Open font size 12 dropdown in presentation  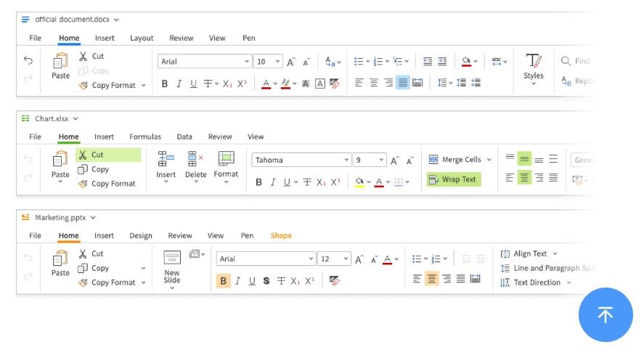(x=346, y=259)
